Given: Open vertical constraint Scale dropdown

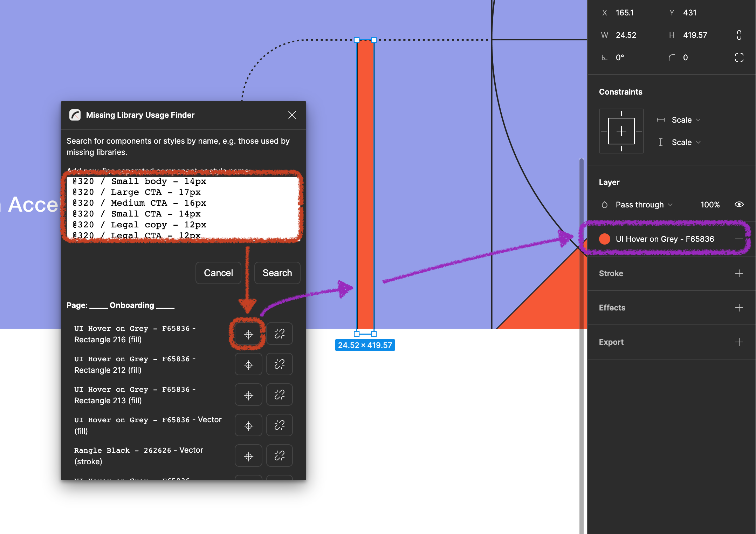Looking at the screenshot, I should point(686,142).
